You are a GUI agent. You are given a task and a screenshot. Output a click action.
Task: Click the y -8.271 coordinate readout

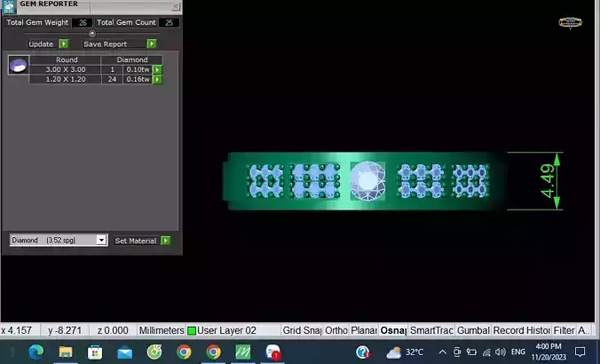click(x=65, y=330)
